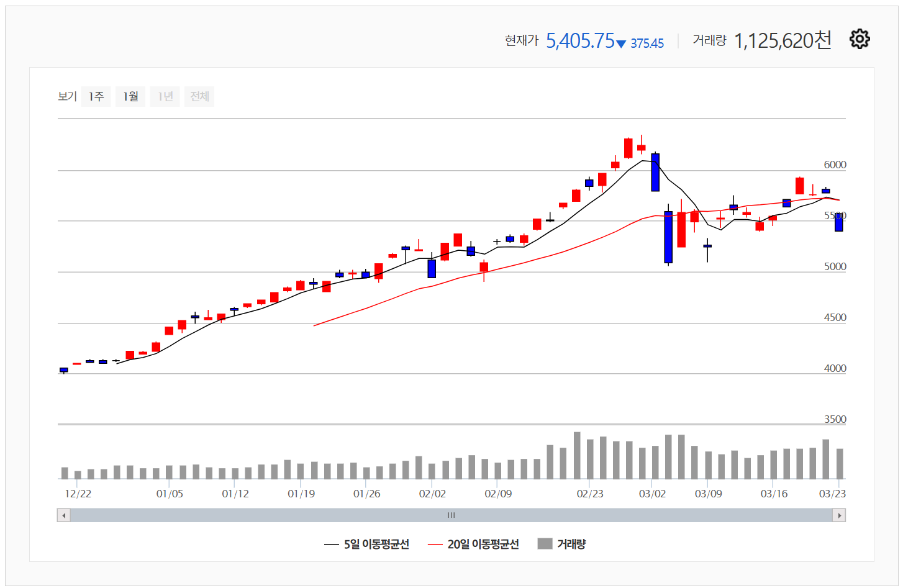Image resolution: width=903 pixels, height=588 pixels.
Task: Click the 03/23 date axis label
Action: 832,494
